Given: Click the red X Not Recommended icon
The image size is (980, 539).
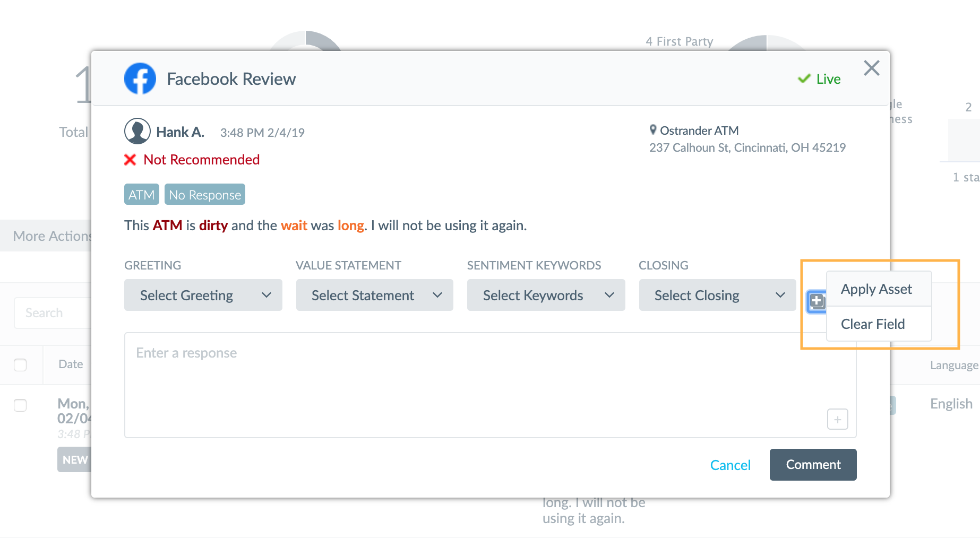Looking at the screenshot, I should (130, 160).
